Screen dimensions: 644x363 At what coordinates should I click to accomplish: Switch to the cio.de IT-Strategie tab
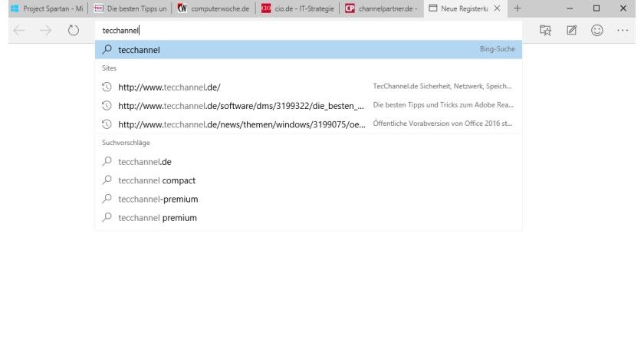298,8
